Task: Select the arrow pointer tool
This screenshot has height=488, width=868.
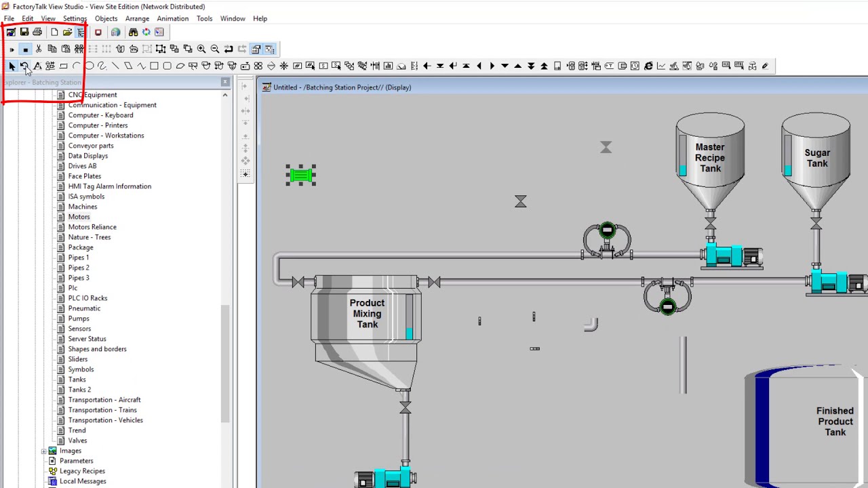Action: click(12, 66)
